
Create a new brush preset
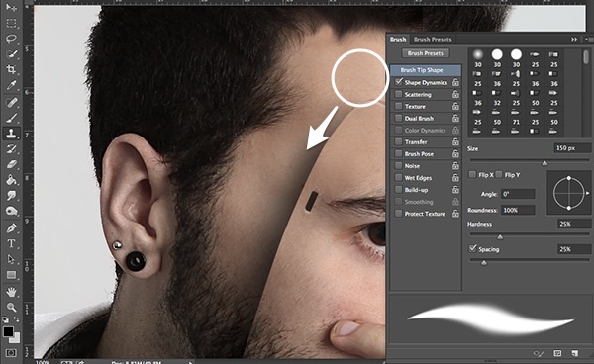(574, 353)
